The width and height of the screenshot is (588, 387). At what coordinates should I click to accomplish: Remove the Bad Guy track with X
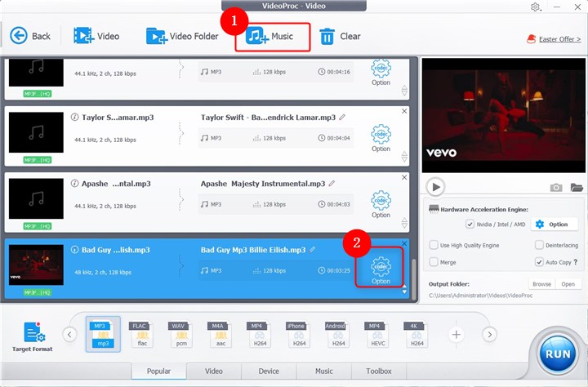point(404,244)
